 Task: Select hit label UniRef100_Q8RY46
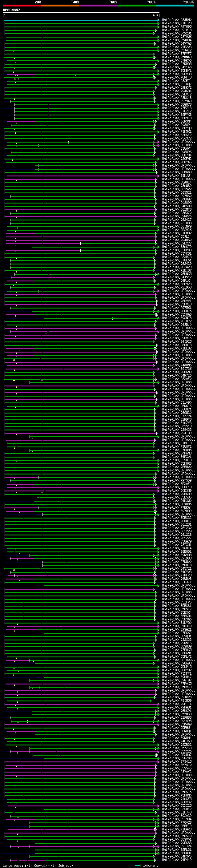point(177,162)
